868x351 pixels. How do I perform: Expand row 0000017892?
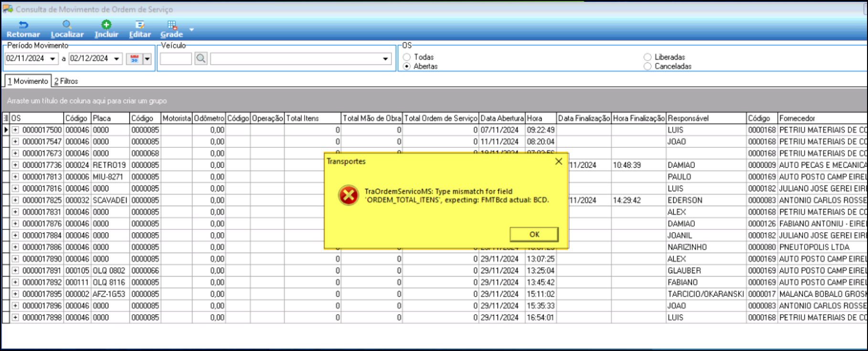tap(15, 282)
